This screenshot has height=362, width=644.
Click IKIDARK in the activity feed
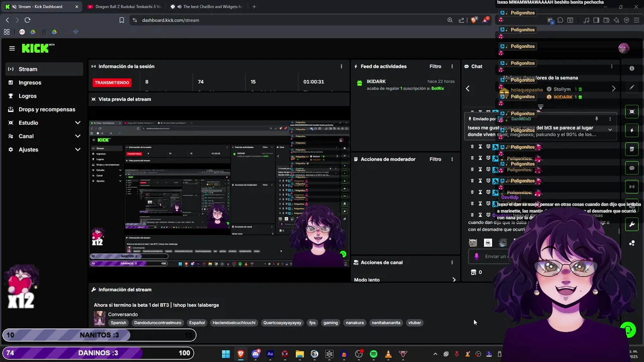[376, 81]
